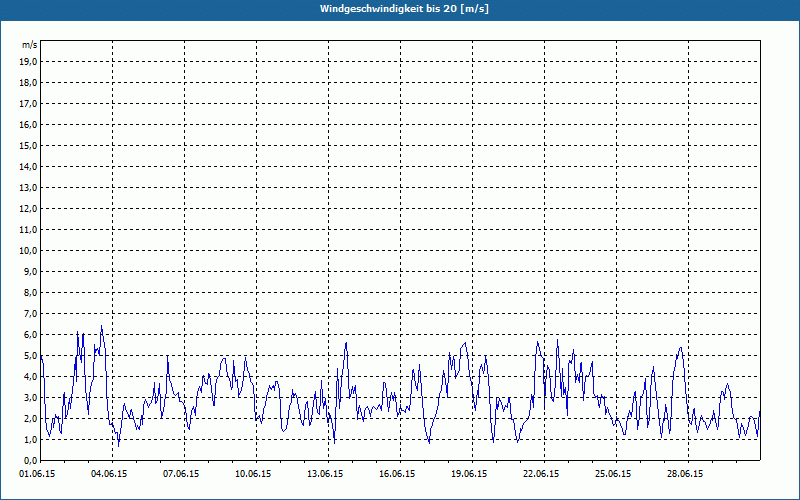Select the 13,0 y-axis label

click(x=28, y=187)
